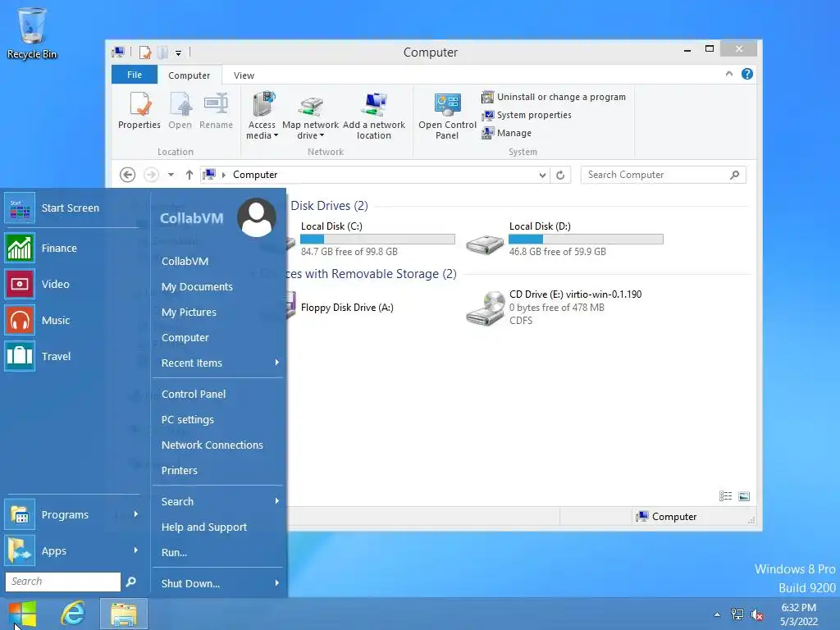840x630 pixels.
Task: Open the recent locations dropdown arrow
Action: 171,175
